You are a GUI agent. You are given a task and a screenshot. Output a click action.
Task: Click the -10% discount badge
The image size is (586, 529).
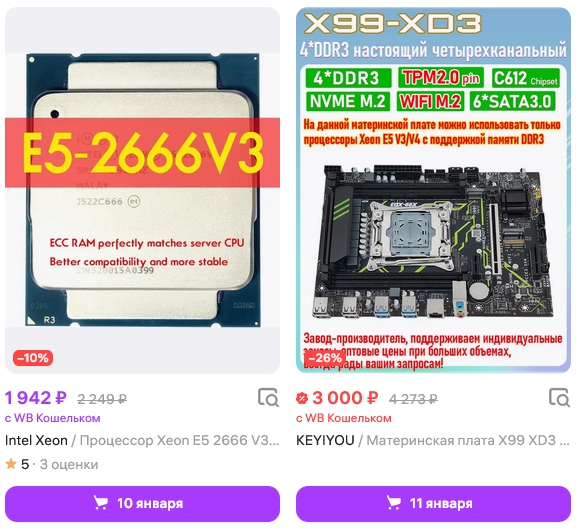pos(33,358)
